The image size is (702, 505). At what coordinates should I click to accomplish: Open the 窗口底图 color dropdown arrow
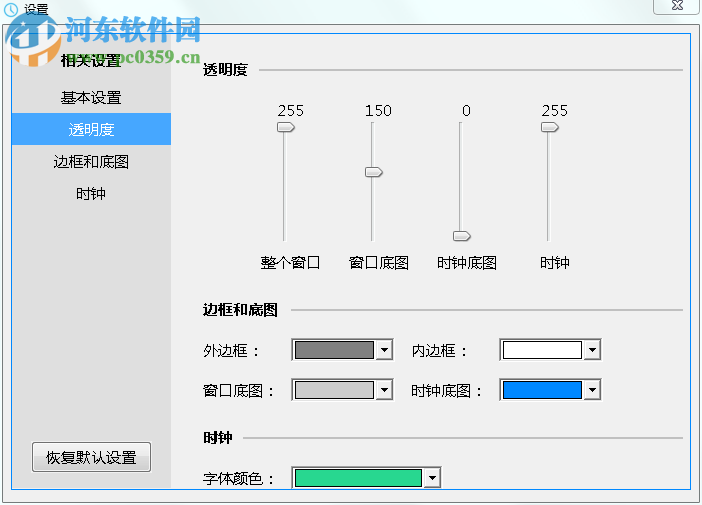(384, 390)
